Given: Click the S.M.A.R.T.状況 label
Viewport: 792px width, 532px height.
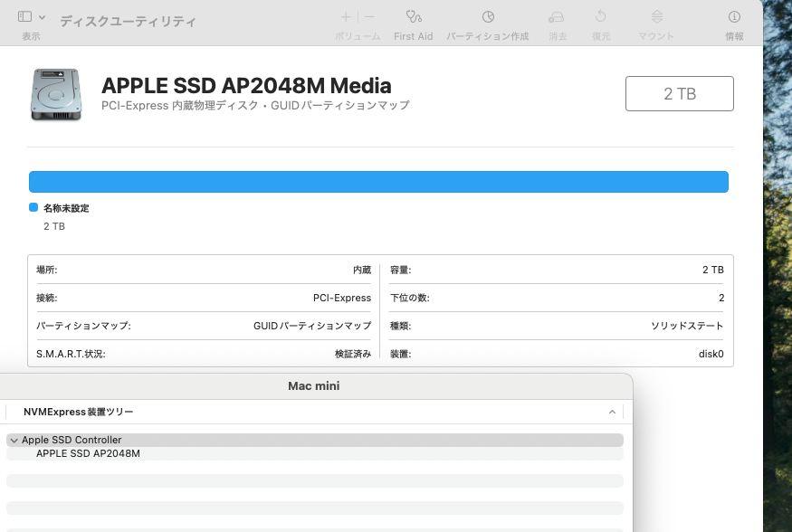Looking at the screenshot, I should [71, 354].
